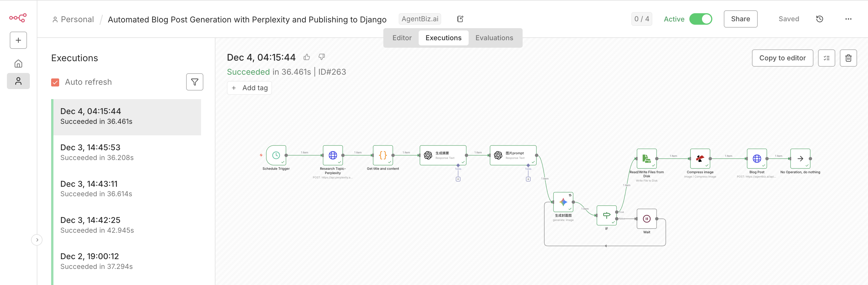Viewport: 868px width, 285px height.
Task: Switch to the Editor tab
Action: (x=402, y=38)
